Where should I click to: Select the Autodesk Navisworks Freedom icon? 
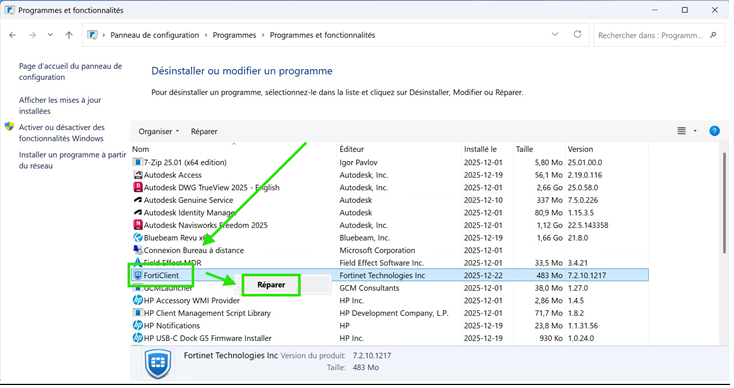[138, 225]
